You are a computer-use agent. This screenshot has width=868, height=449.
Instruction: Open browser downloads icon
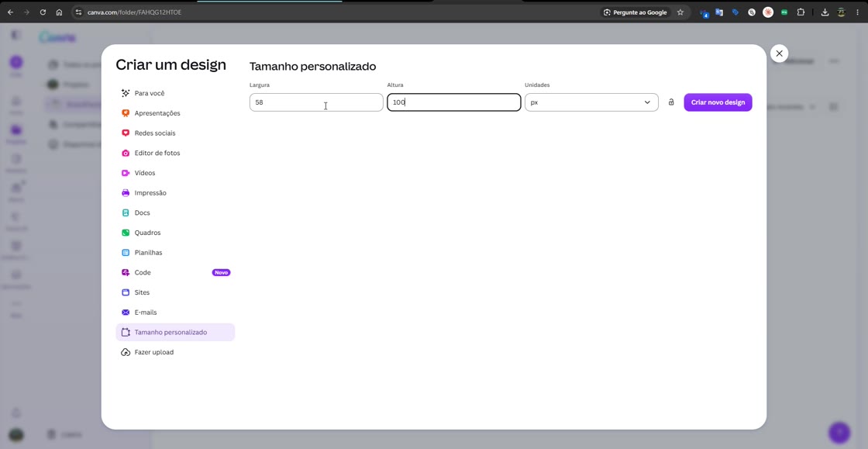[x=825, y=12]
